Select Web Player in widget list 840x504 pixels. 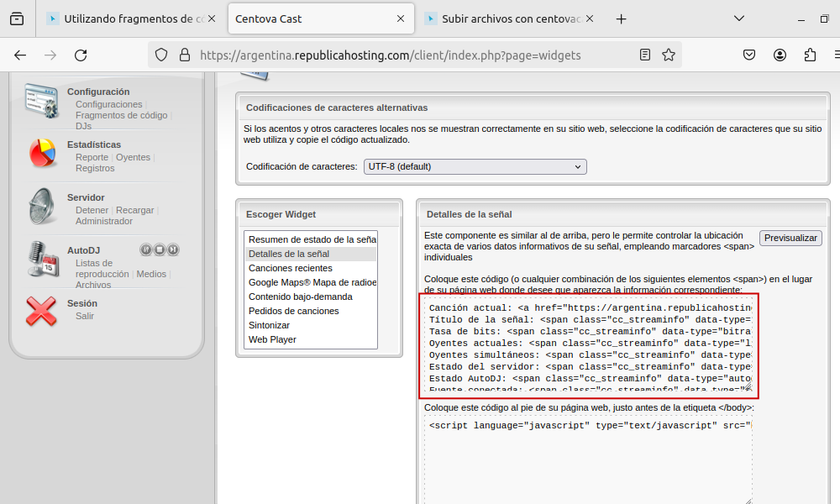point(272,339)
